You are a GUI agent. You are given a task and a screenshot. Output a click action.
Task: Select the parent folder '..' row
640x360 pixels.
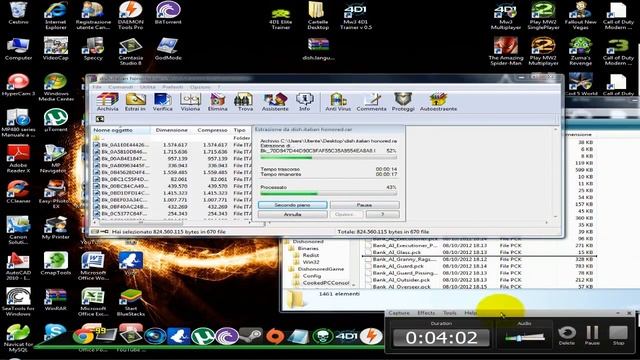(171, 138)
